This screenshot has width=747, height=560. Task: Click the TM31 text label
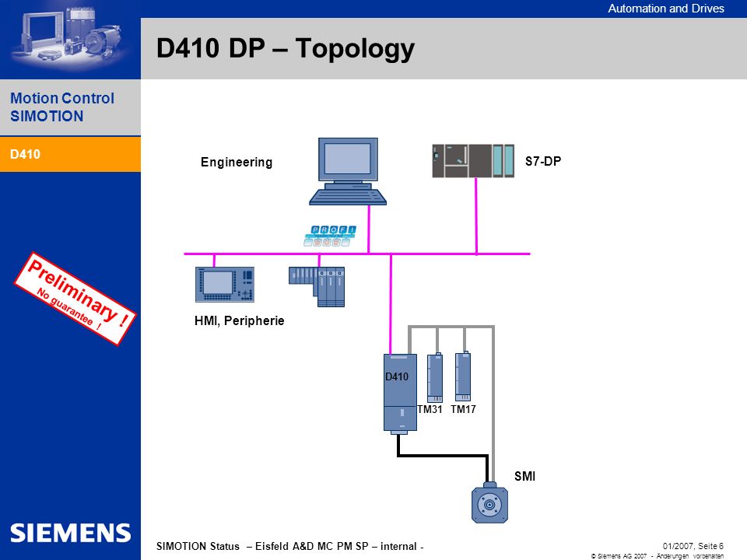pos(430,410)
